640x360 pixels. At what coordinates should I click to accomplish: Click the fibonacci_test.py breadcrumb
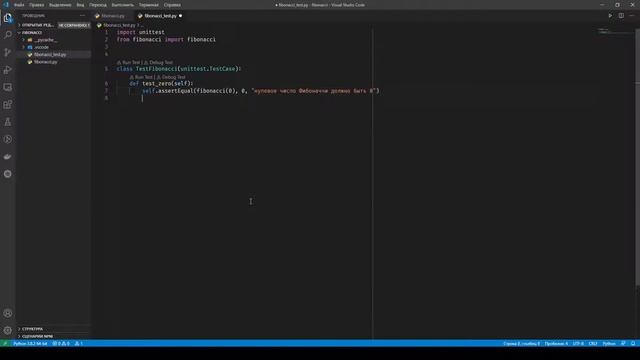(119, 25)
